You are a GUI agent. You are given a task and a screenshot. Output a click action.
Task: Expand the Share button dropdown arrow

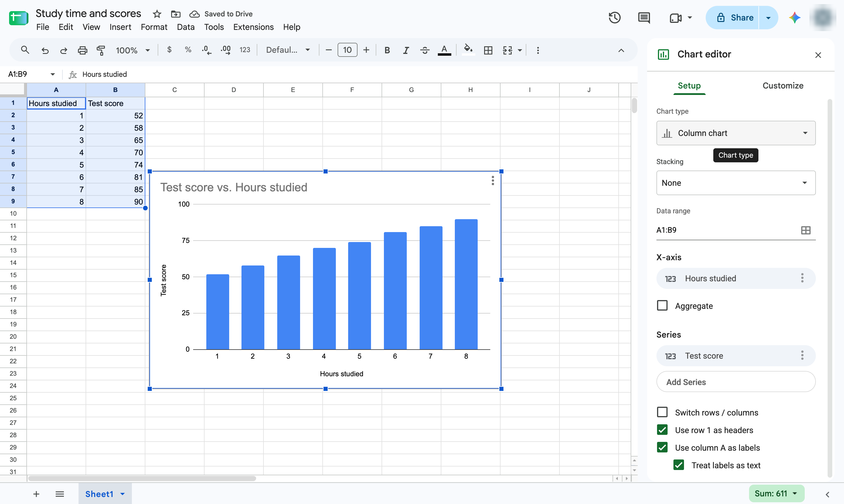click(x=768, y=18)
